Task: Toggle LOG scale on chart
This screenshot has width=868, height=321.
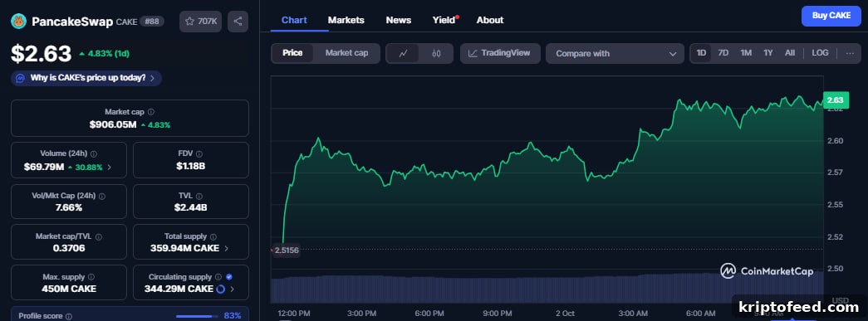Action: coord(820,53)
